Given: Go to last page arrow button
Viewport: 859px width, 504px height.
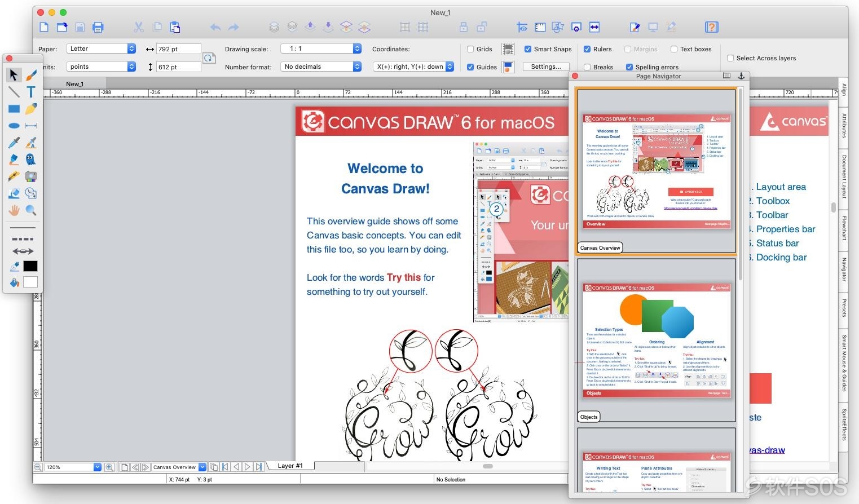Looking at the screenshot, I should click(259, 467).
